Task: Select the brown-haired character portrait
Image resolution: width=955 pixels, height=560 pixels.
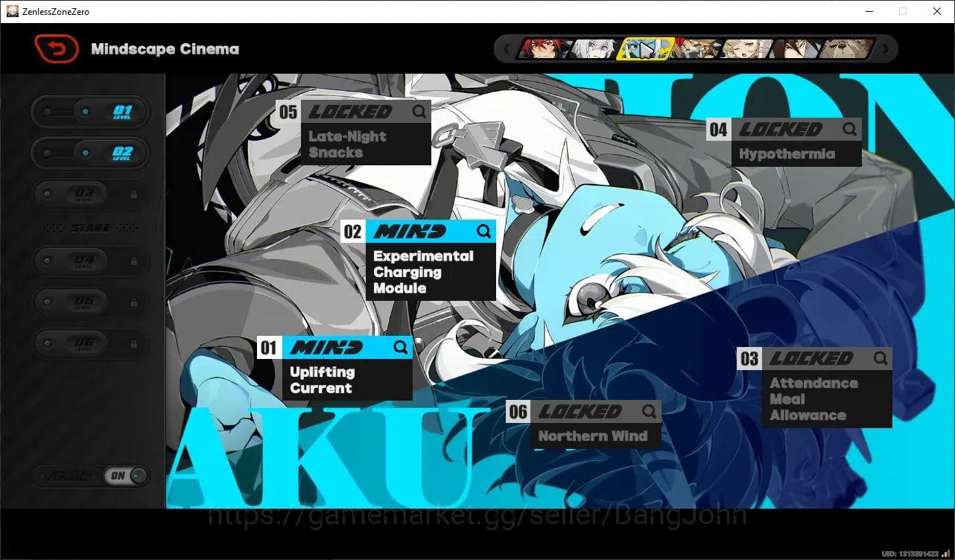Action: click(x=797, y=49)
